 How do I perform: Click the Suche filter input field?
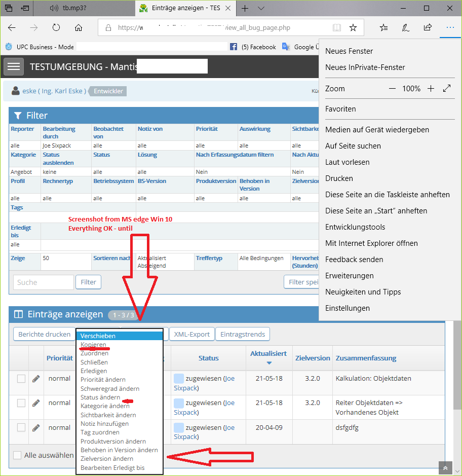tap(44, 282)
